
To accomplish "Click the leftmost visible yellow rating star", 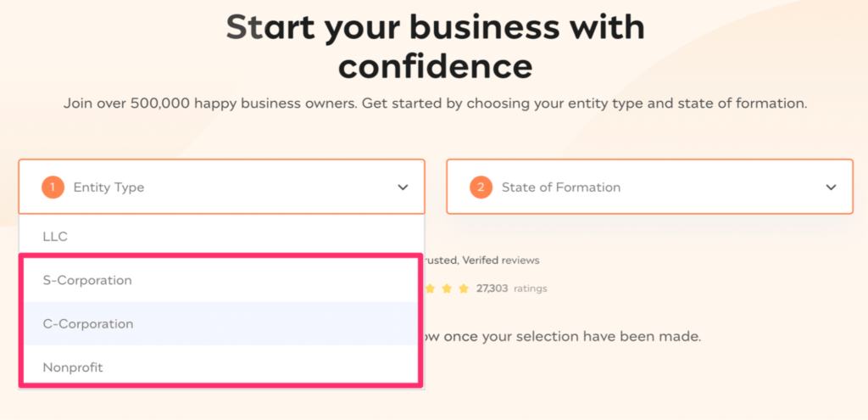I will [430, 288].
